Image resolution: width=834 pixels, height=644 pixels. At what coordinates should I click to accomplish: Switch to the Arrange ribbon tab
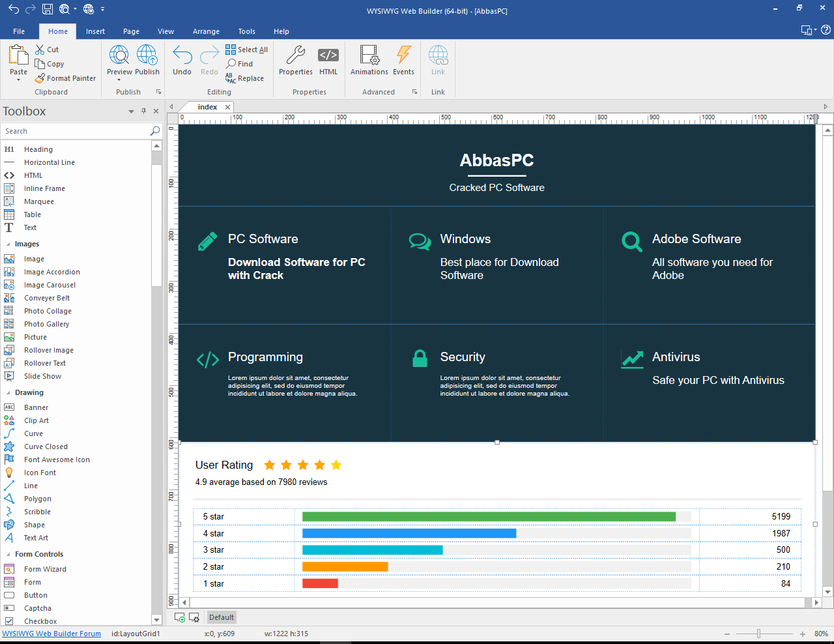coord(206,31)
